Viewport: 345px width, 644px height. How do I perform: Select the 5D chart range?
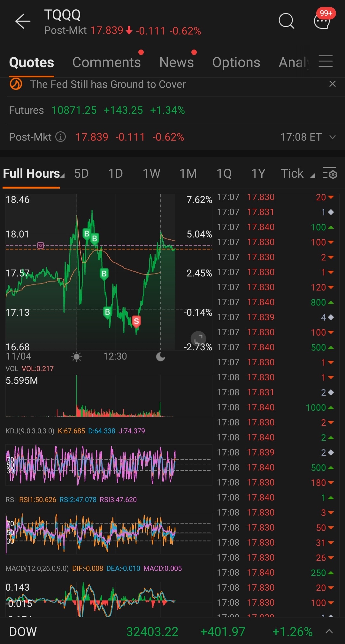pyautogui.click(x=81, y=174)
